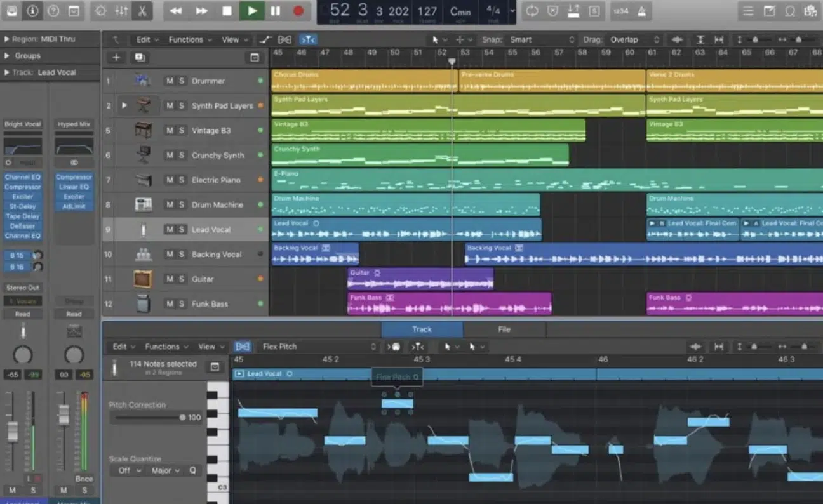Stop playback with the Stop button
Viewport: 823px width, 504px height.
point(227,11)
